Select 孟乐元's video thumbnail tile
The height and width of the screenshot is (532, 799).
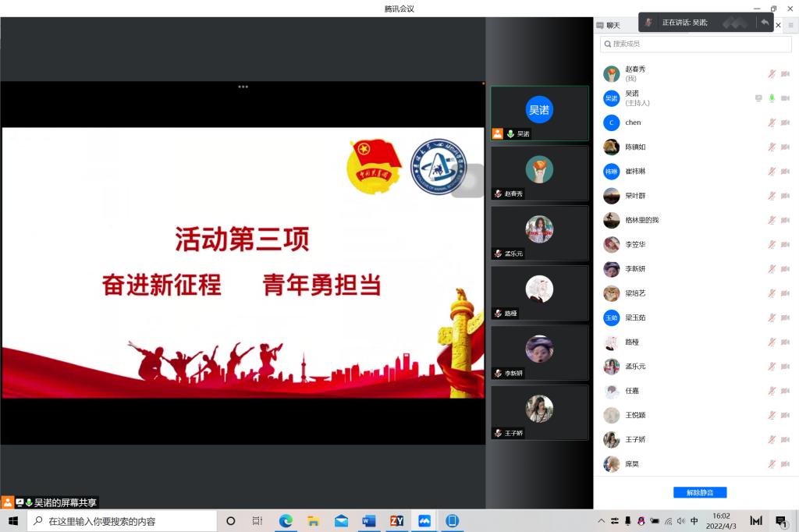pos(539,232)
